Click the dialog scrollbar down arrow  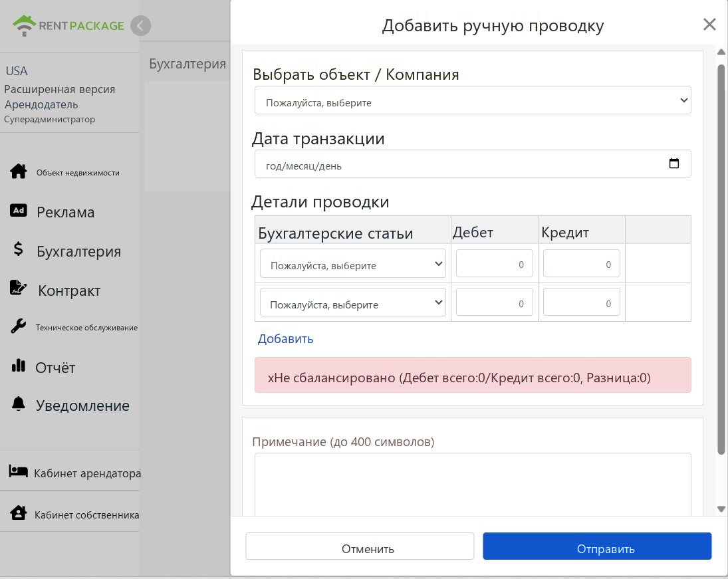721,509
